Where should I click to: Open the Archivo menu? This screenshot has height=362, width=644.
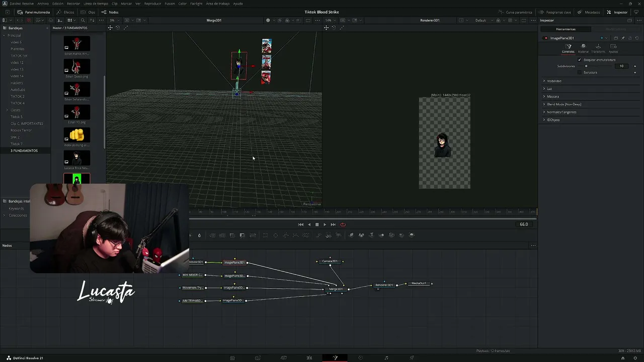43,4
